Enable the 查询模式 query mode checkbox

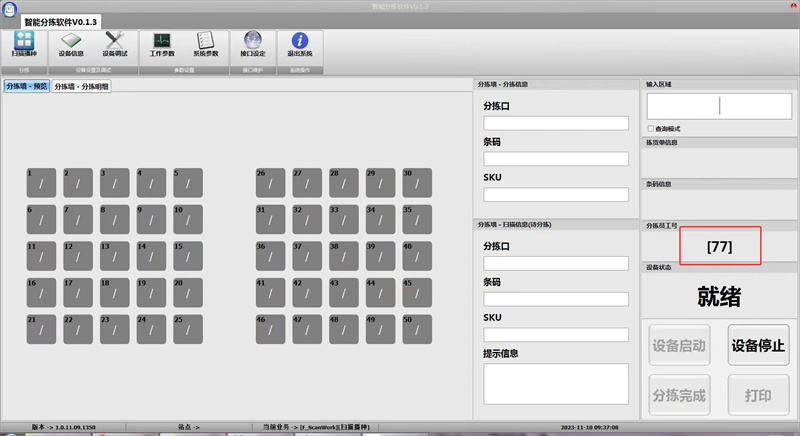tap(651, 129)
